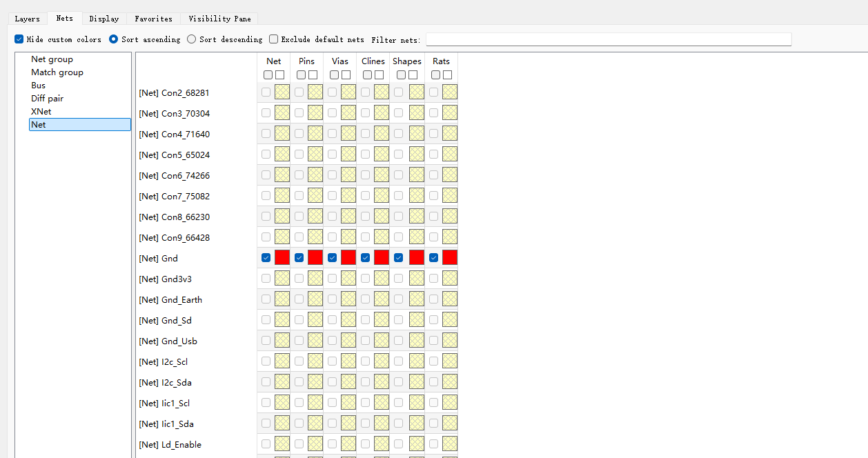This screenshot has height=458, width=868.
Task: Uncheck the Gnd row Rats checkbox
Action: pos(434,258)
